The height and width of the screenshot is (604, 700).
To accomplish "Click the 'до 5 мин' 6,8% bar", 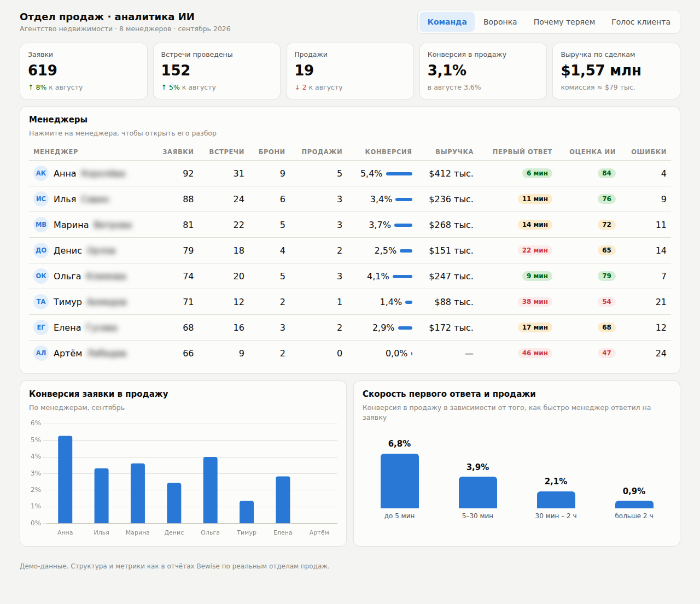I will pos(399,481).
